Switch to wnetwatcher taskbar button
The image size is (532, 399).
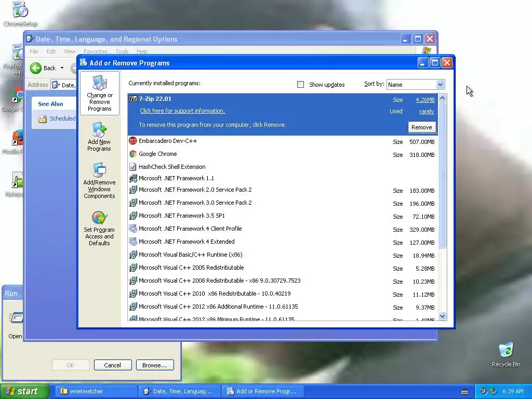96,391
